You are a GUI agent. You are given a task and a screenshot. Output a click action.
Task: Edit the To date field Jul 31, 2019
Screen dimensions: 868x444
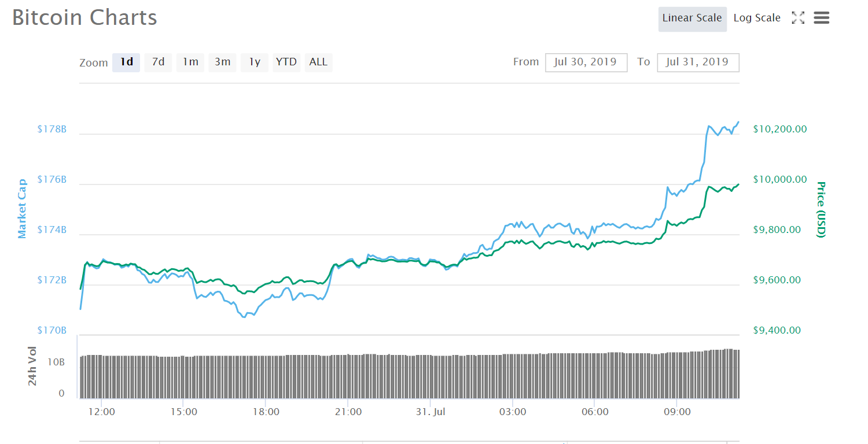698,62
